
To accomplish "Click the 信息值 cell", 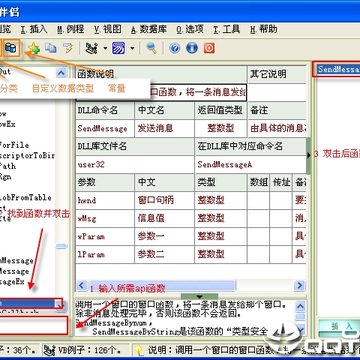I will tap(164, 219).
